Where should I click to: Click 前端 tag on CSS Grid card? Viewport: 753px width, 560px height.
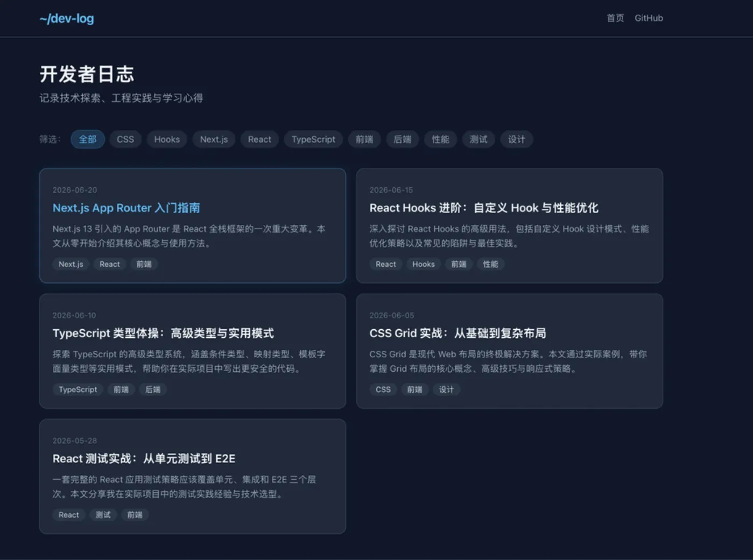[x=414, y=389]
